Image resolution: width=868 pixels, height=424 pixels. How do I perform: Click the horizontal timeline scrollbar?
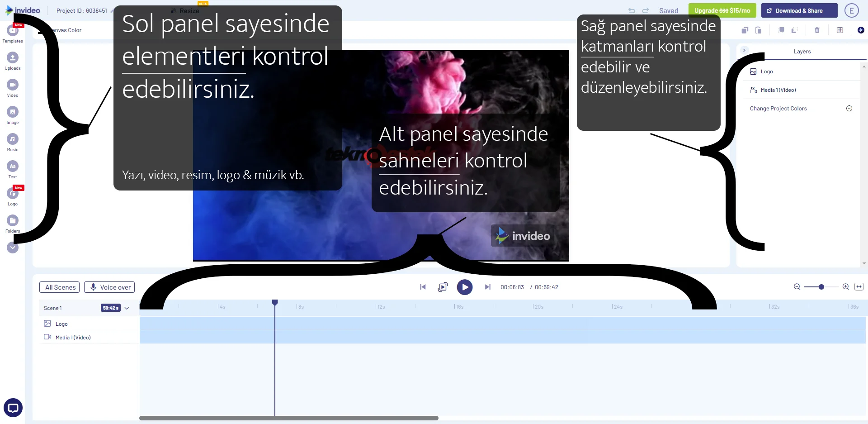click(x=289, y=418)
